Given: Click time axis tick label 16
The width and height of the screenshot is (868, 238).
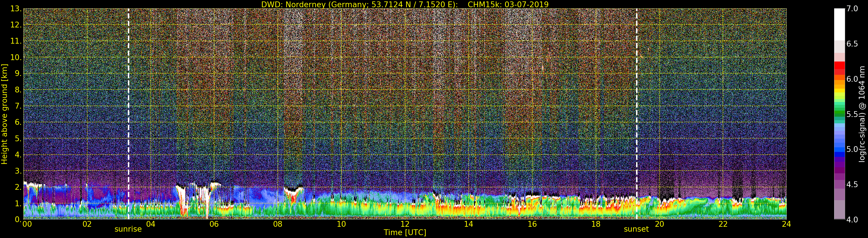Looking at the screenshot, I should tap(532, 224).
